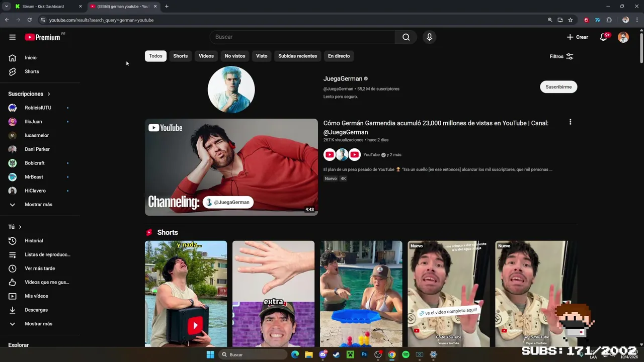
Task: Select the En directo filter chip
Action: (339, 56)
